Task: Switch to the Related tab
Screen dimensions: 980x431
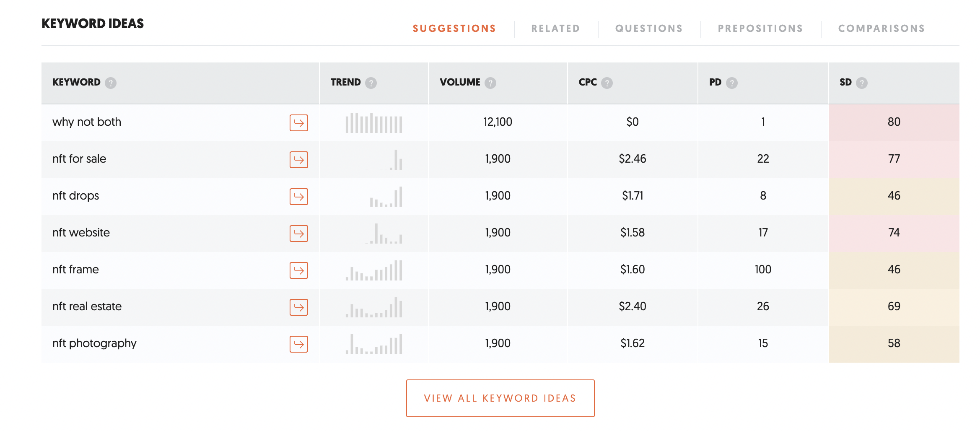Action: [555, 29]
